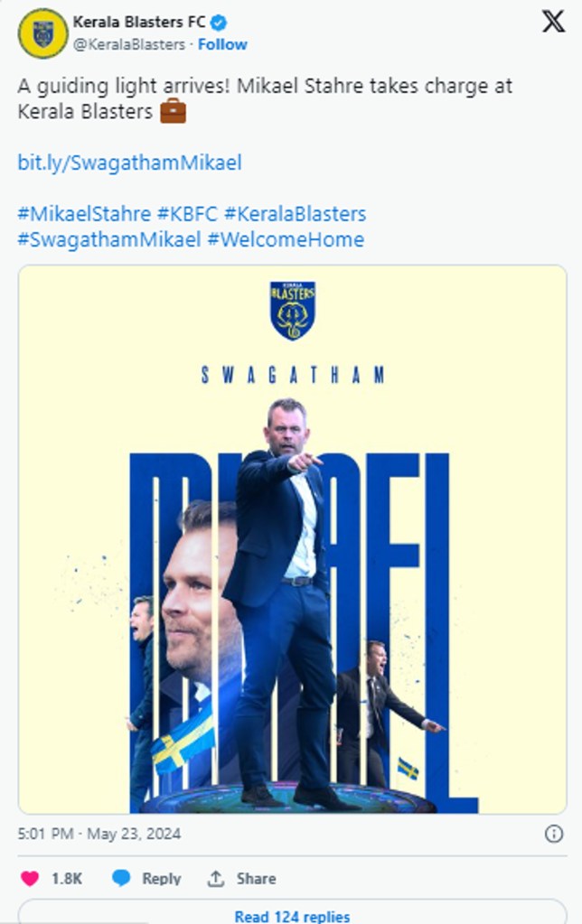Open the #WelcomeHome hashtag
The height and width of the screenshot is (924, 582).
(x=286, y=240)
